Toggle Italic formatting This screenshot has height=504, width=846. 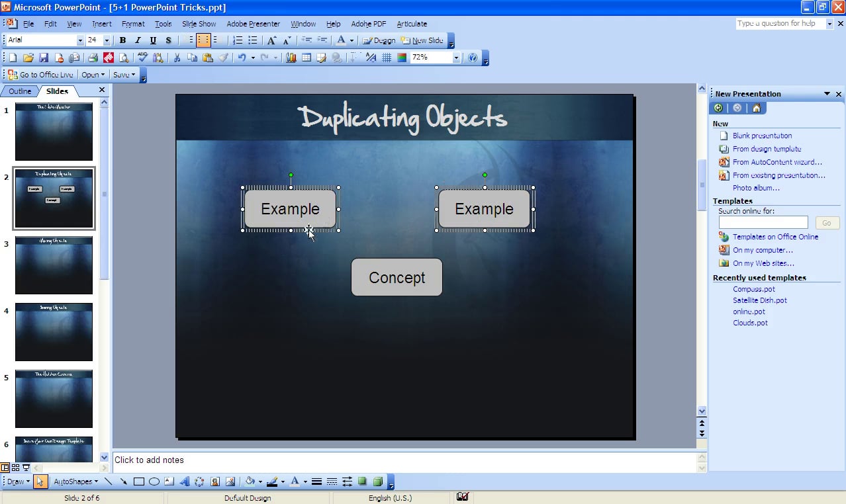tap(138, 40)
